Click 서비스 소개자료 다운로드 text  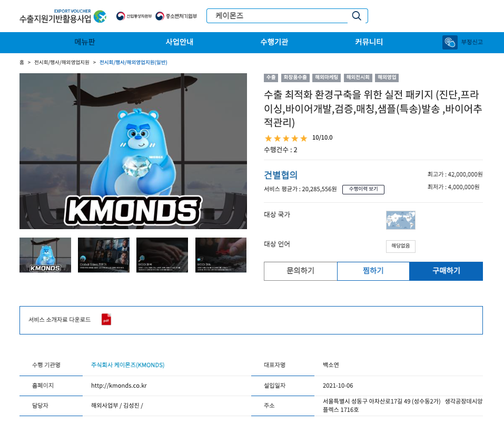(60, 320)
